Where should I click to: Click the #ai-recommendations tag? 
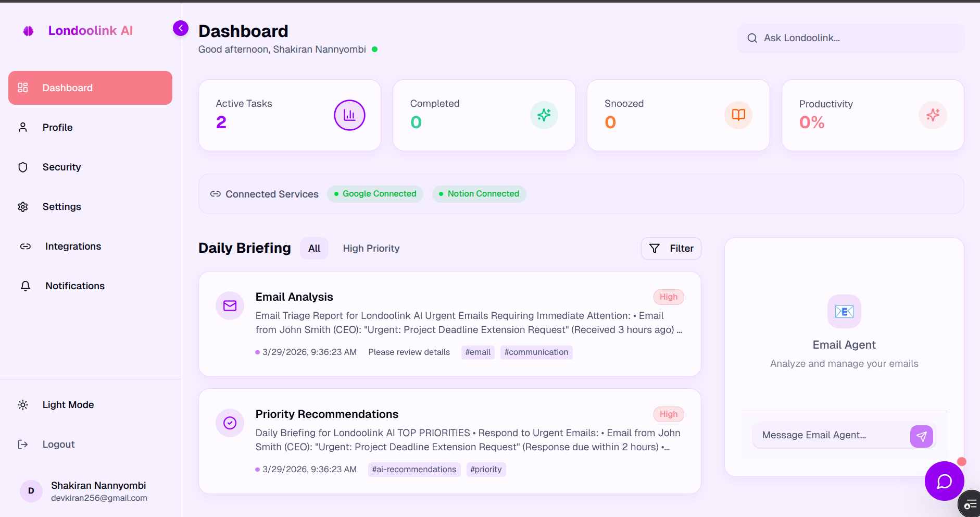click(x=414, y=470)
